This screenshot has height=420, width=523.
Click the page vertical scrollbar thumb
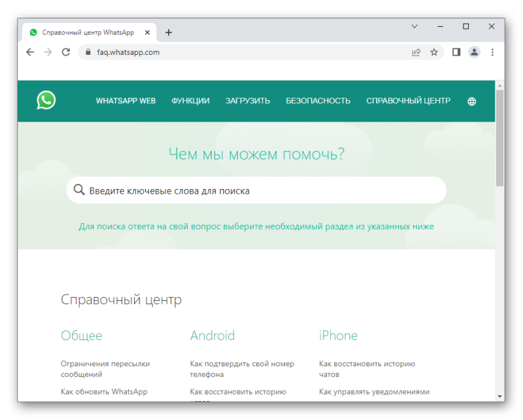499,138
